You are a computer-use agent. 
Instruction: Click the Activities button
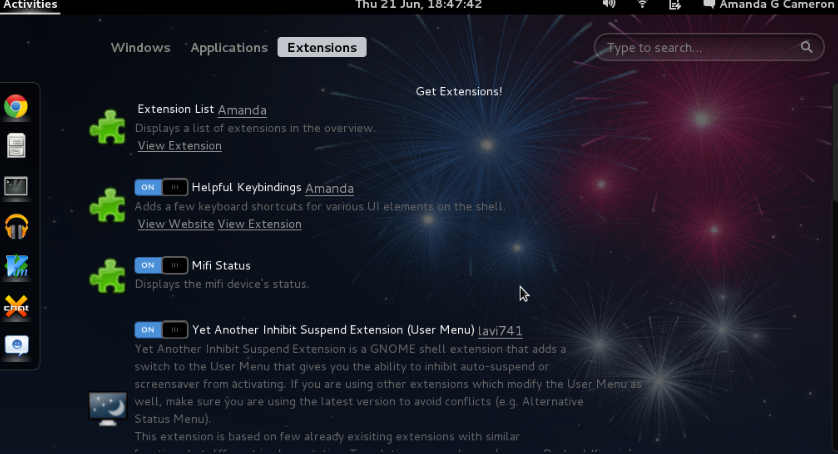[x=30, y=5]
